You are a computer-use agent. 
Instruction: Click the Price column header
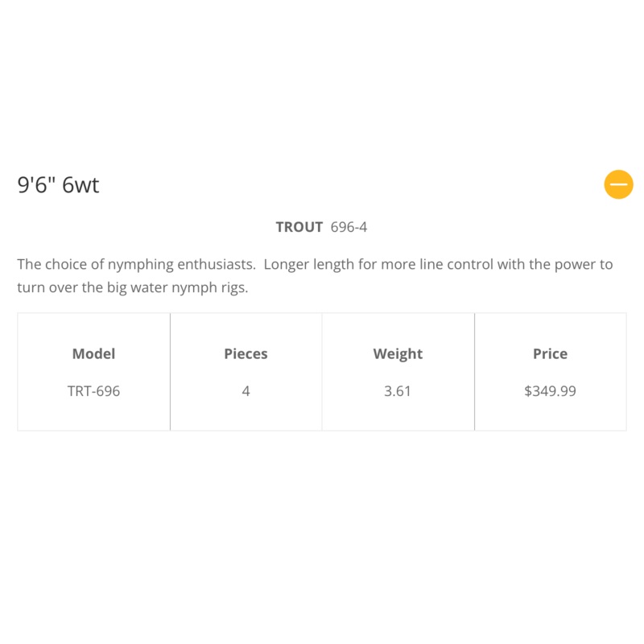(550, 353)
